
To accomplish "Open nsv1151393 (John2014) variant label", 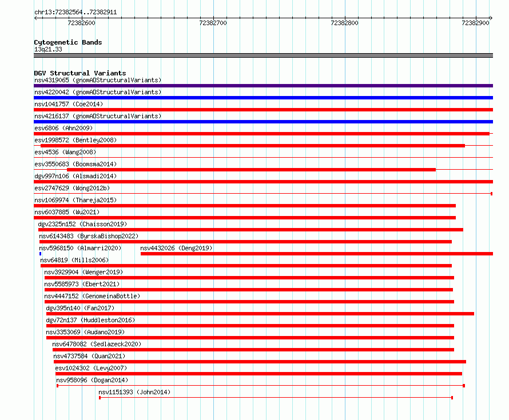I will click(134, 392).
